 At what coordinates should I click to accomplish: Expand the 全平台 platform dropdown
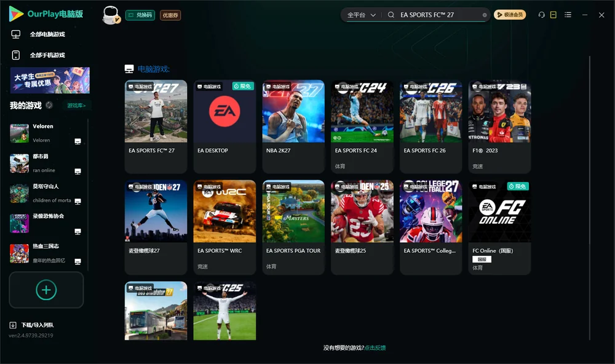pos(362,15)
